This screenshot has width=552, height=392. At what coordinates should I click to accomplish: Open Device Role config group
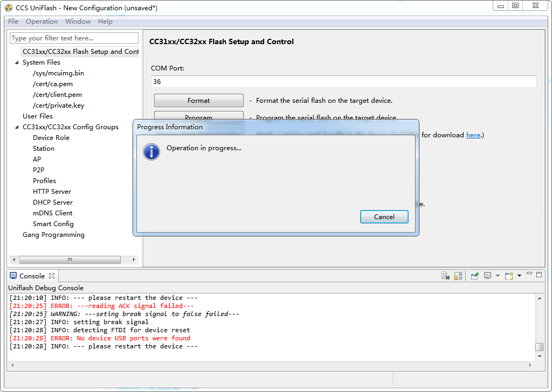click(51, 138)
